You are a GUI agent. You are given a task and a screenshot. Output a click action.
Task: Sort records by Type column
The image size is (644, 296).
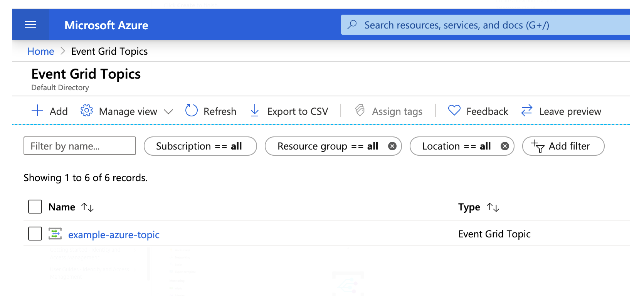[x=493, y=207]
